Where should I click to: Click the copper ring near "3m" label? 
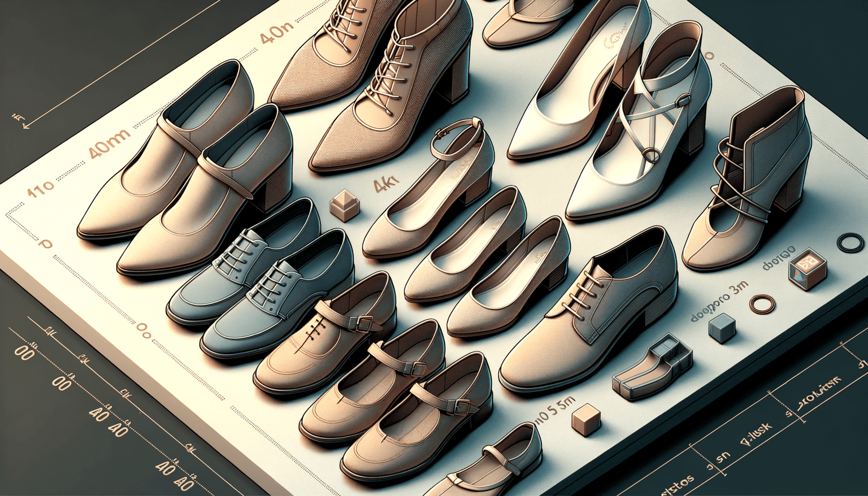pyautogui.click(x=762, y=304)
